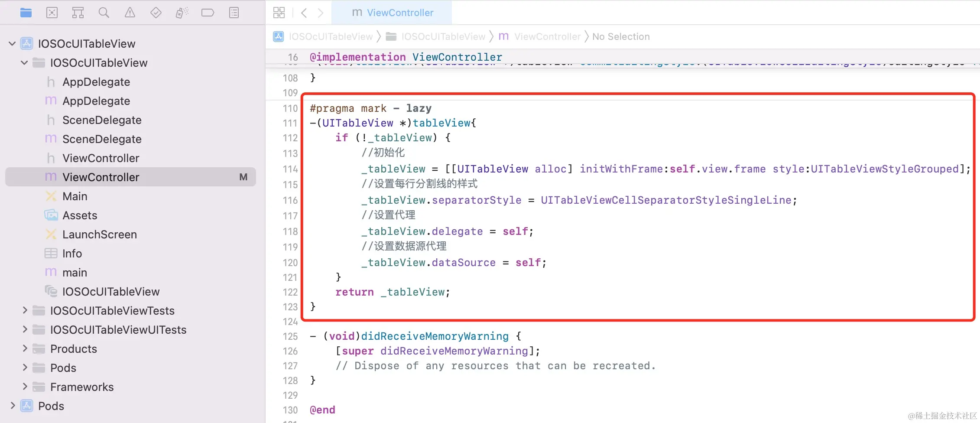Select the ViewController editor tab
The width and height of the screenshot is (980, 423).
[x=392, y=13]
